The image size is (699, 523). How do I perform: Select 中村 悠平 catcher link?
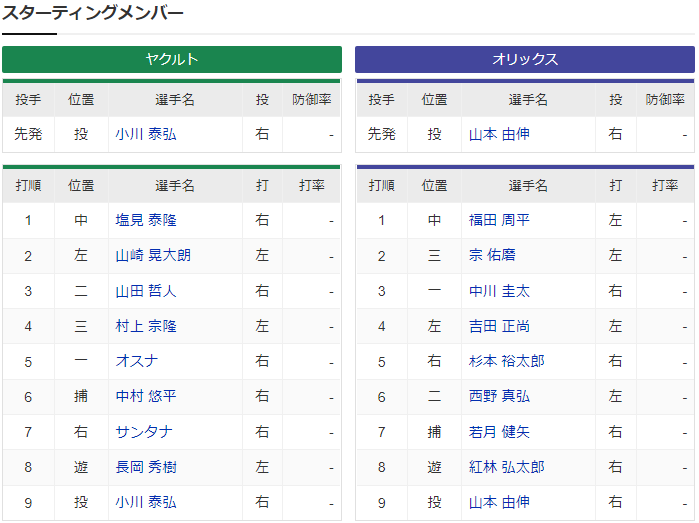pyautogui.click(x=146, y=397)
